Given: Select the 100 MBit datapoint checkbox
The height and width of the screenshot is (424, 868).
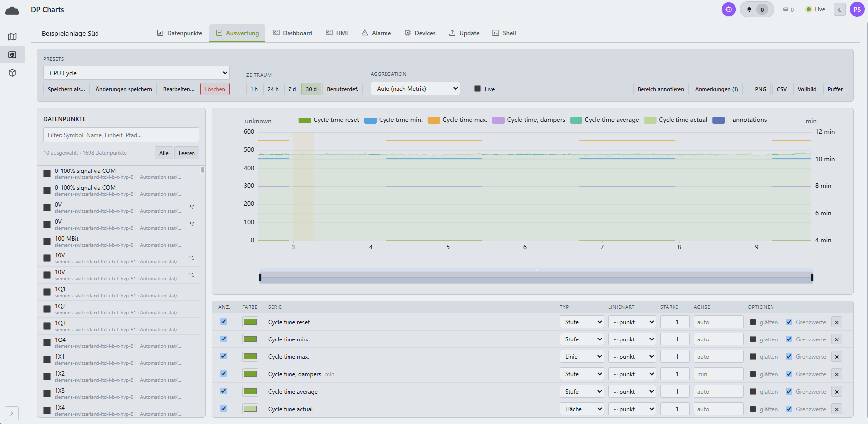Looking at the screenshot, I should (x=47, y=241).
